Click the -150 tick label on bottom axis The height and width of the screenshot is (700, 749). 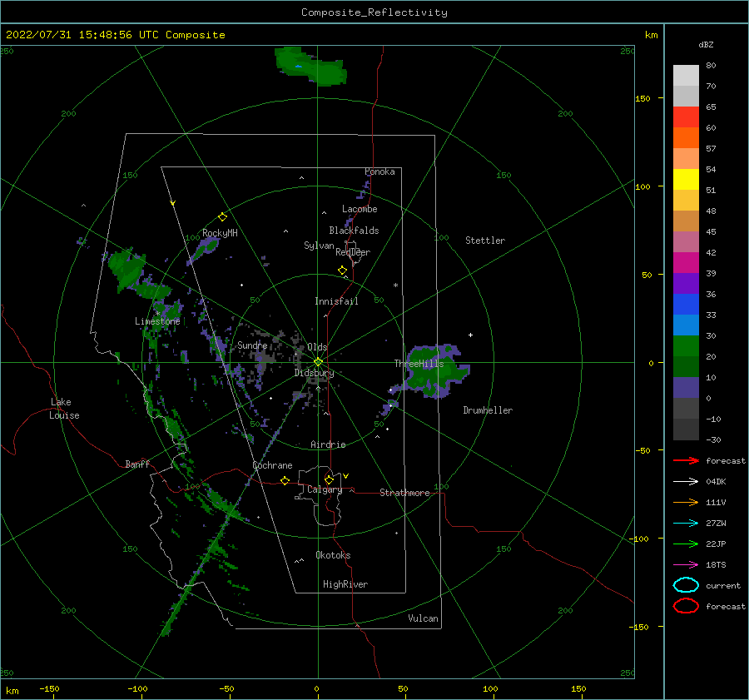pos(49,688)
